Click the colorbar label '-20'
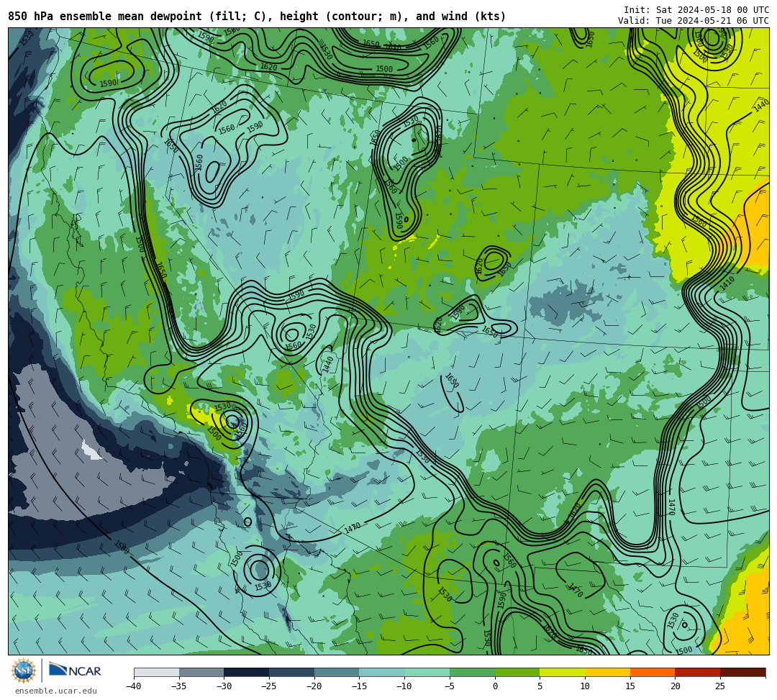This screenshot has height=700, width=777. coord(314,686)
